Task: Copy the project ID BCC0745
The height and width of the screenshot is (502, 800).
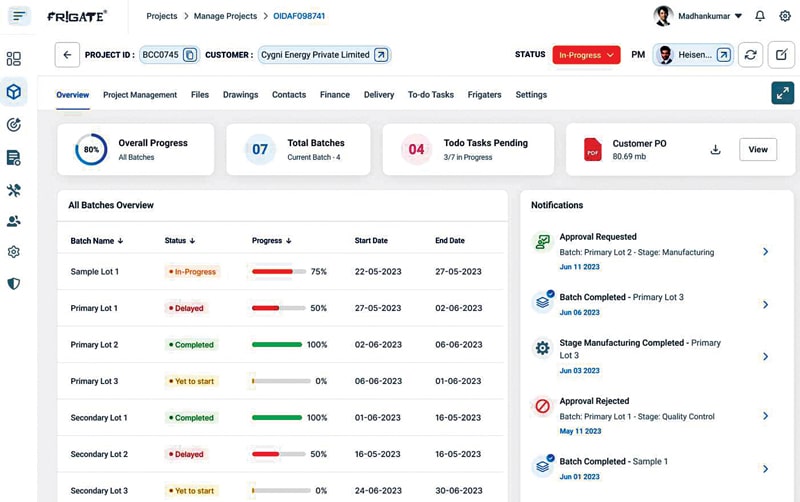Action: click(190, 55)
